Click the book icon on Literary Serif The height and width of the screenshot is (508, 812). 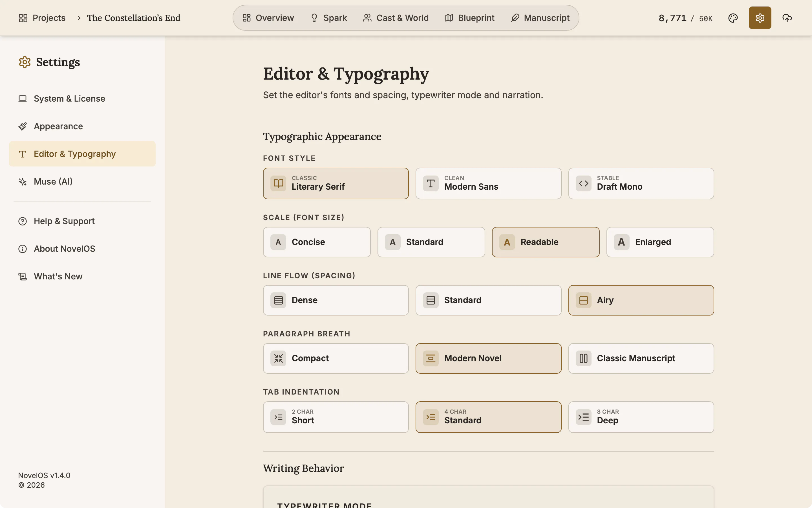(x=278, y=183)
